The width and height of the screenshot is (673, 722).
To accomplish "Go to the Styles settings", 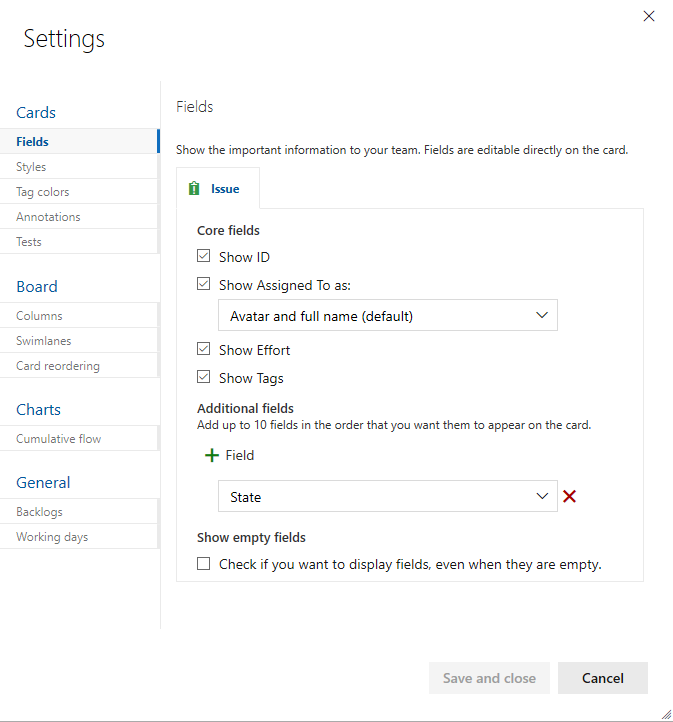I will (79, 167).
